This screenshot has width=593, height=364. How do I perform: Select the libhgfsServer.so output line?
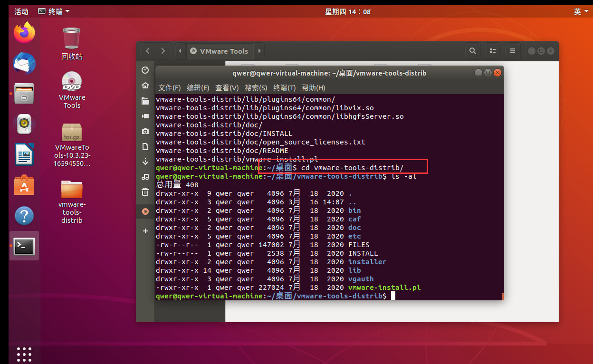coord(280,116)
